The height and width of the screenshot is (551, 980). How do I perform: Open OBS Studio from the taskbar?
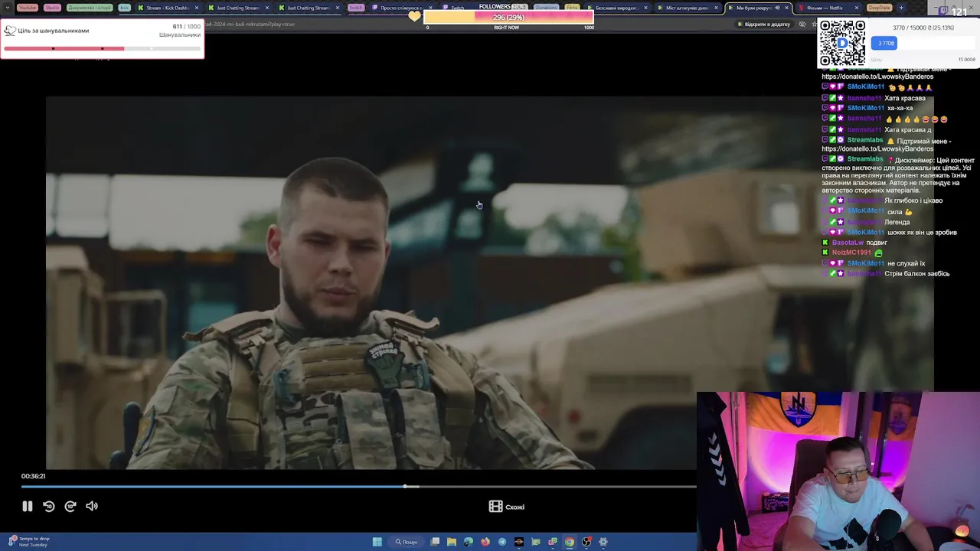586,542
